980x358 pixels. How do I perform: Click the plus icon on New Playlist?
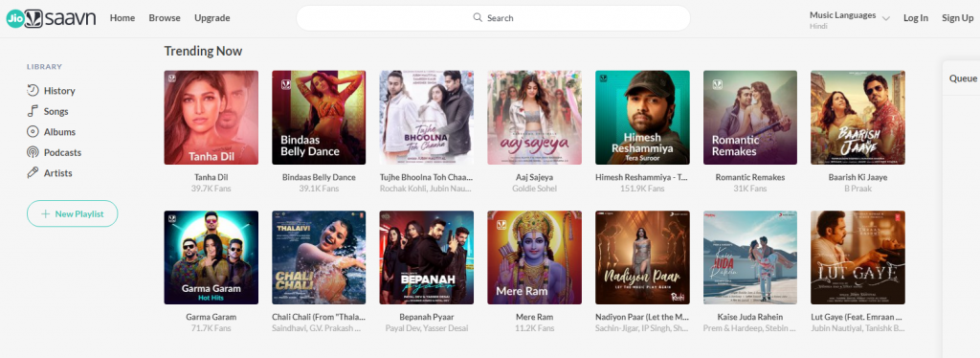[45, 213]
